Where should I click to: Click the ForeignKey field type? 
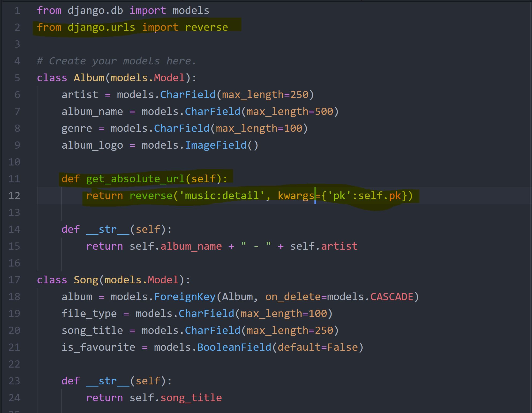pyautogui.click(x=185, y=297)
